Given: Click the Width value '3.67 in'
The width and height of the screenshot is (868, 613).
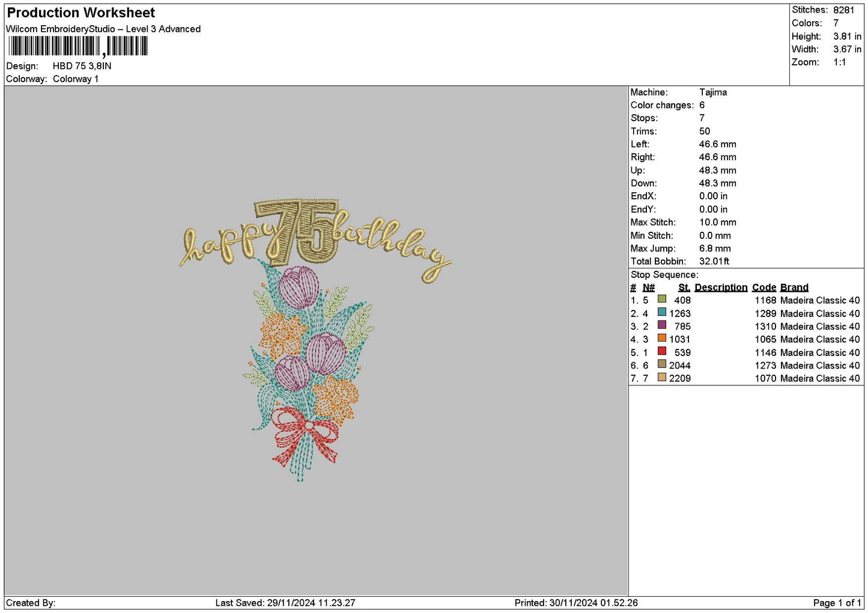Looking at the screenshot, I should pyautogui.click(x=847, y=49).
